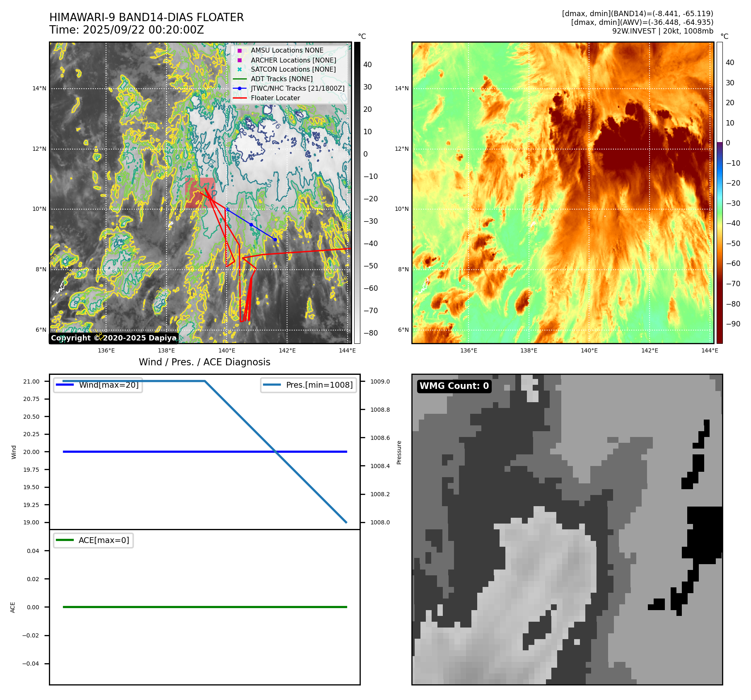Viewport: 751px width, 700px height.
Task: Click the 'Time: 2025/09/22 00:20:00Z' timestamp
Action: pyautogui.click(x=127, y=30)
